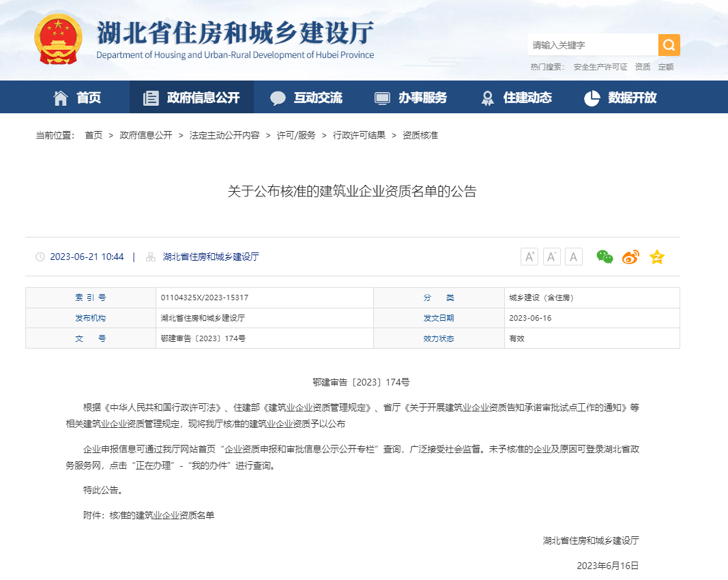This screenshot has height=580, width=728.
Task: Click index number 01104325X/2023-15317
Action: pos(204,298)
